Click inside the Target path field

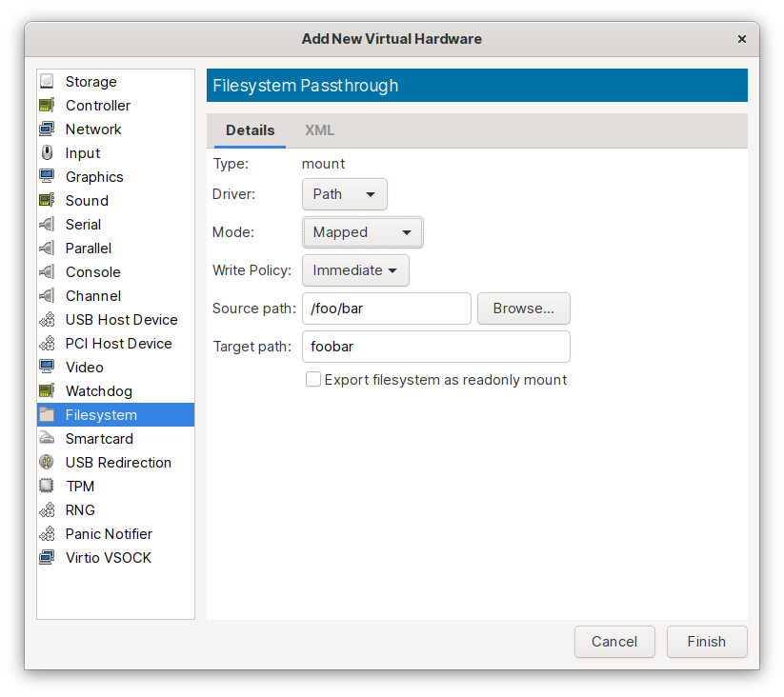(435, 347)
